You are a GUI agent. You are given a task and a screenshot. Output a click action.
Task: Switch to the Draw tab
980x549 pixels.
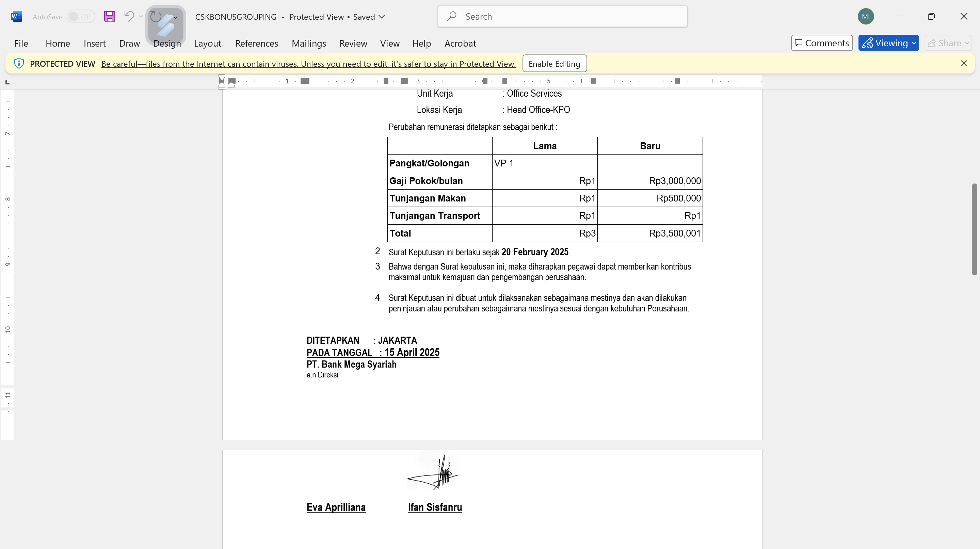129,43
